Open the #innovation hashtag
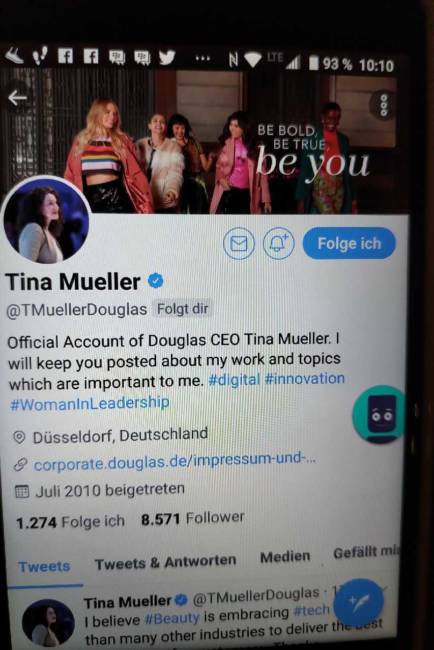The height and width of the screenshot is (650, 434). click(305, 378)
